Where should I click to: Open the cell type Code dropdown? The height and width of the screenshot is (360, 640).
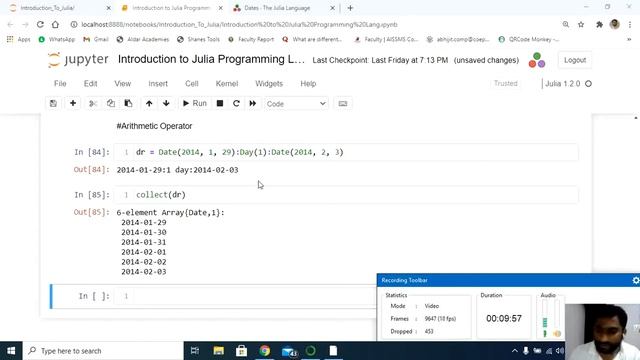pyautogui.click(x=296, y=104)
